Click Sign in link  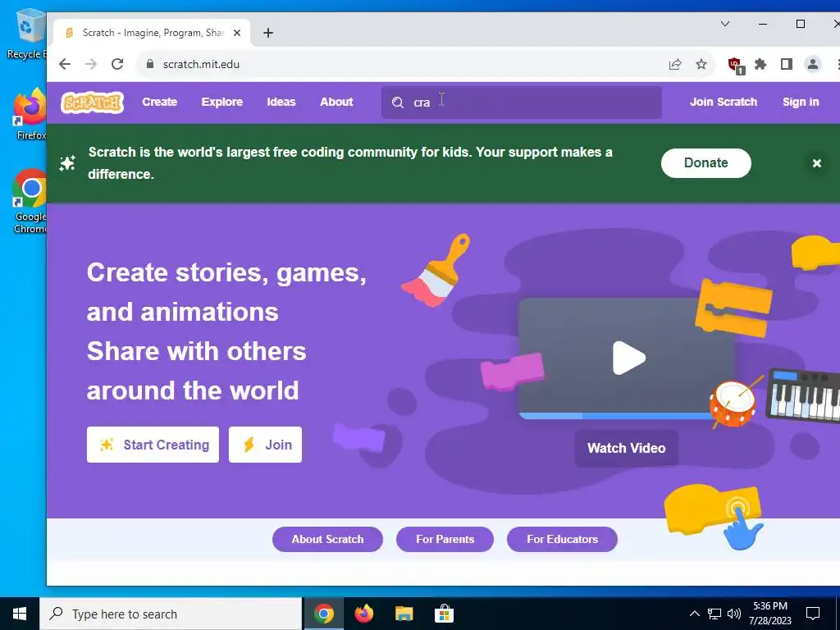coord(801,102)
